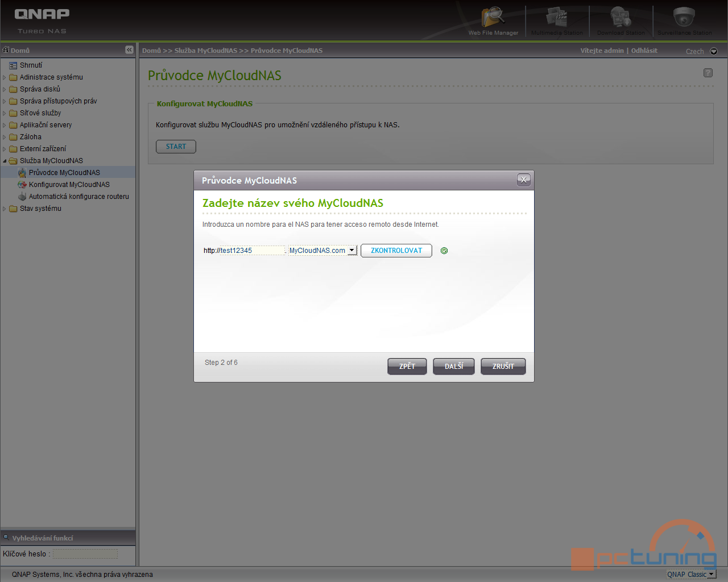Click 'Vítejte admin' text
Image resolution: width=728 pixels, height=582 pixels.
click(x=602, y=51)
